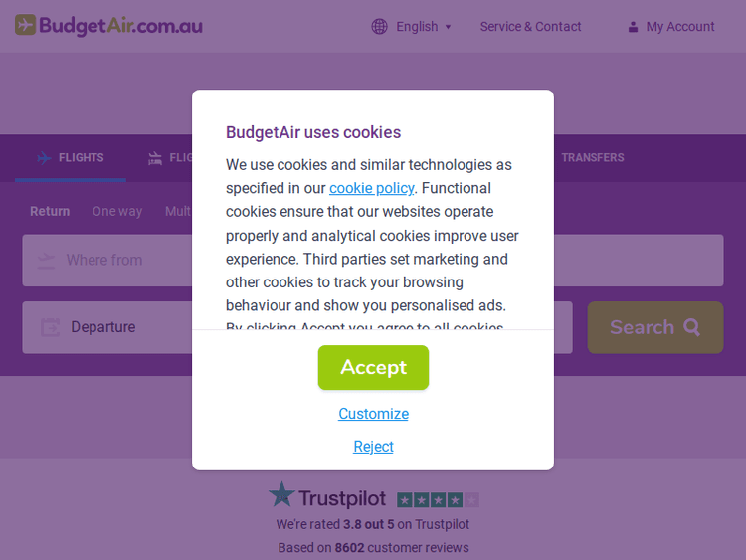746x560 pixels.
Task: Expand the English language dropdown arrow
Action: pyautogui.click(x=448, y=27)
